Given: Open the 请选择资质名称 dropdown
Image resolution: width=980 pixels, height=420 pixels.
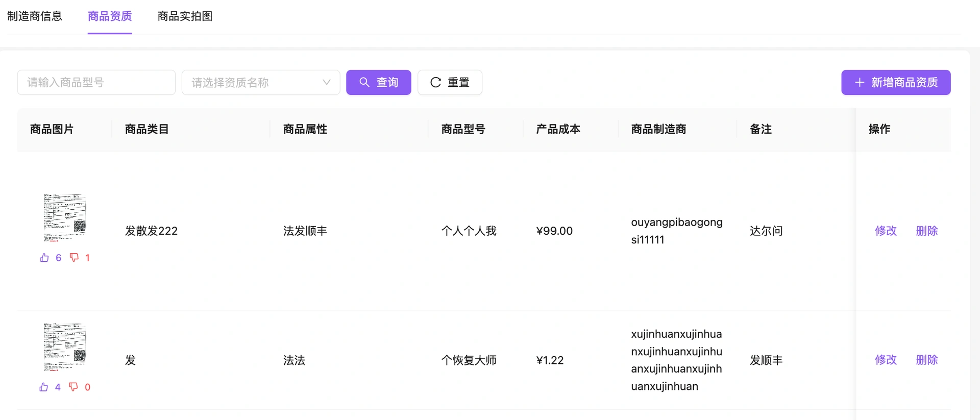Looking at the screenshot, I should point(261,83).
